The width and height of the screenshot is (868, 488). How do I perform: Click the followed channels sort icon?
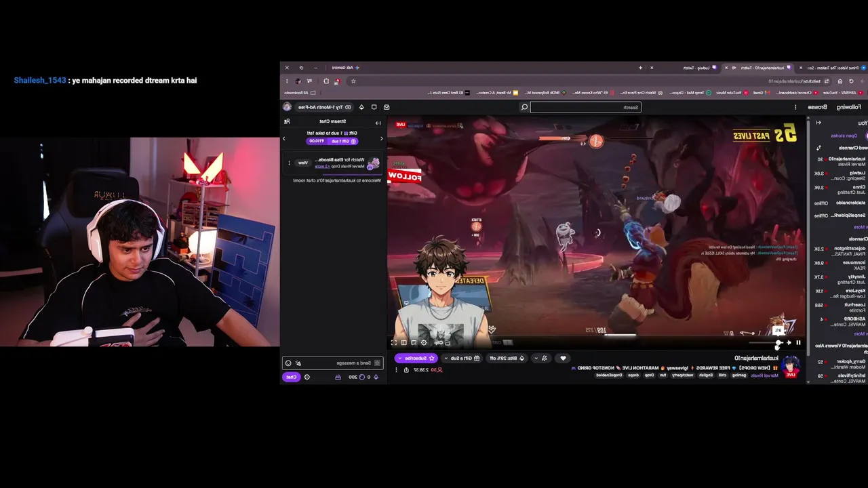(818, 148)
